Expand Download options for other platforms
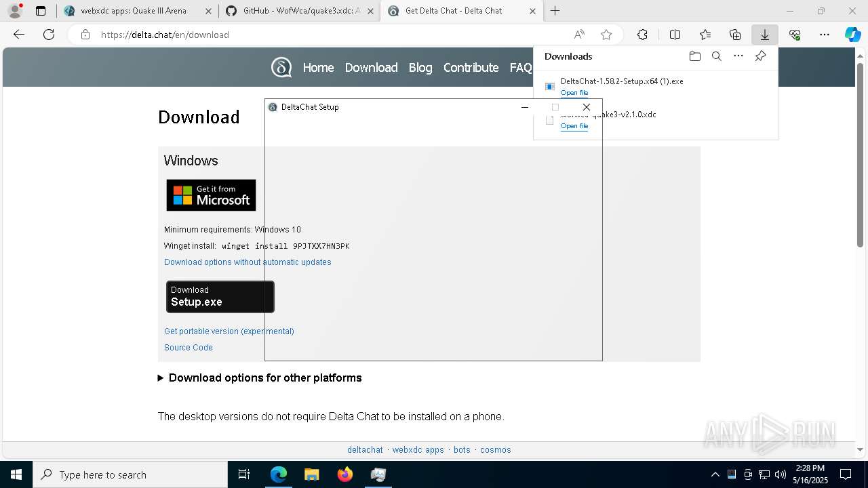 pyautogui.click(x=260, y=378)
